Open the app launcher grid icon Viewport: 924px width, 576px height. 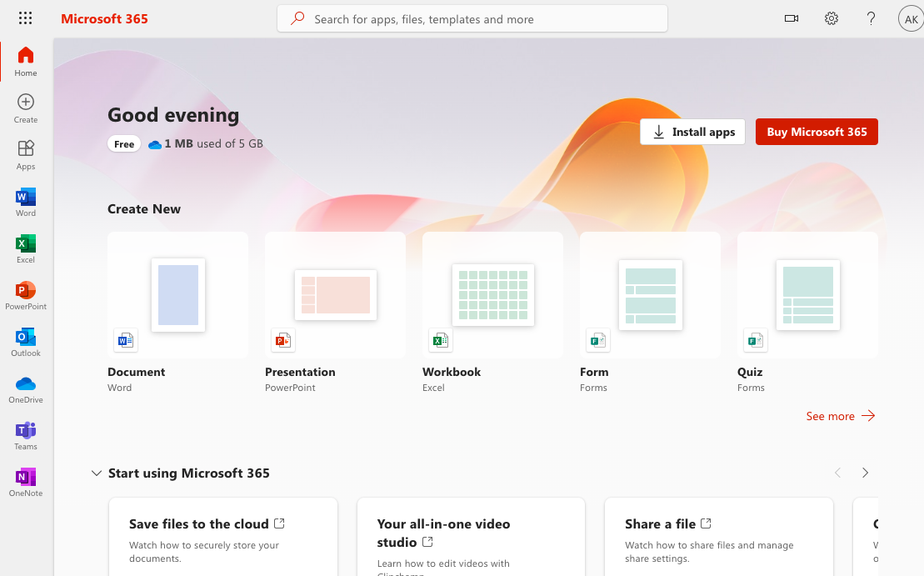click(25, 18)
